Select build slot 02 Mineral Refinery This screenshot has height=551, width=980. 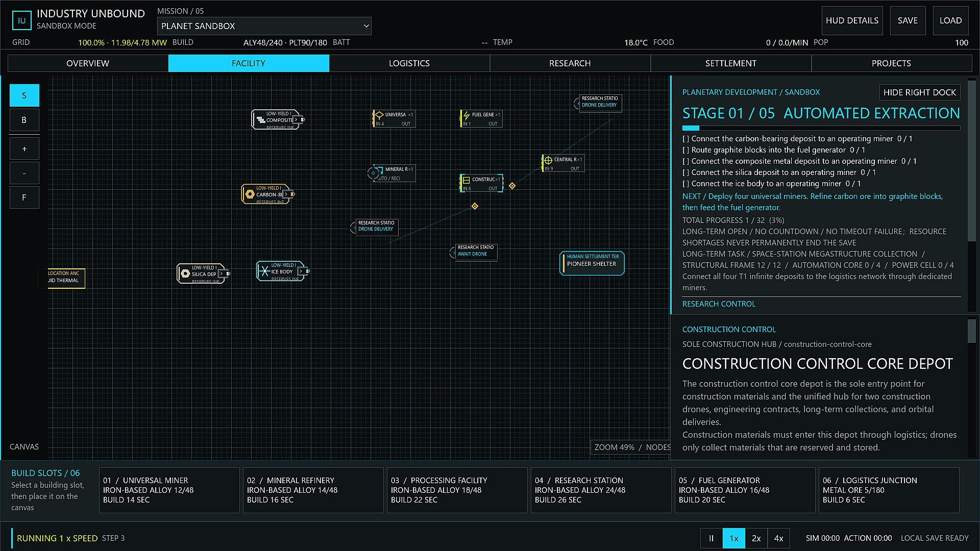[313, 490]
